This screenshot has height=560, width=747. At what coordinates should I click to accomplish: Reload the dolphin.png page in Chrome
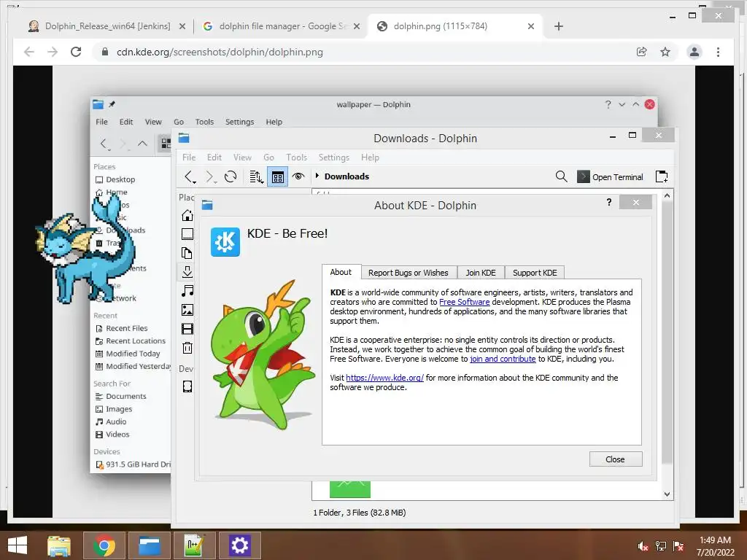pyautogui.click(x=76, y=52)
